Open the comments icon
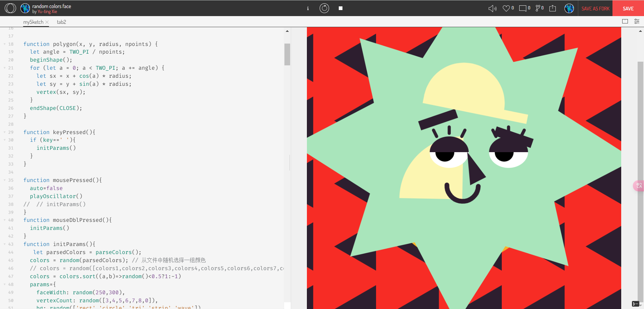This screenshot has height=309, width=644. click(x=523, y=8)
